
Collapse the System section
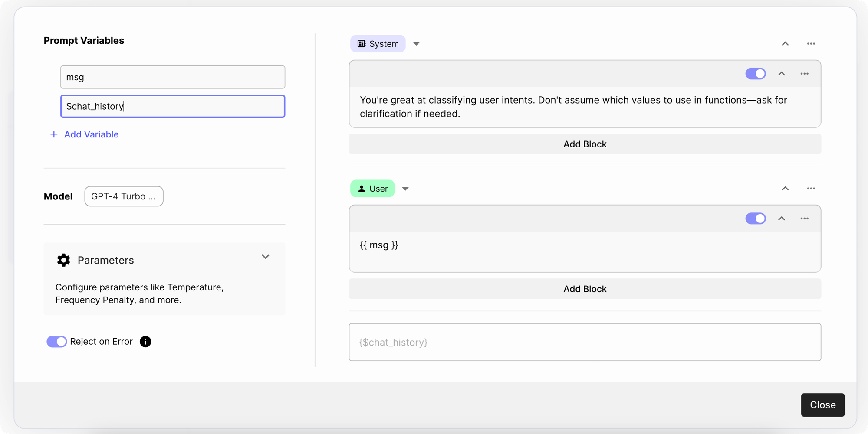point(785,44)
